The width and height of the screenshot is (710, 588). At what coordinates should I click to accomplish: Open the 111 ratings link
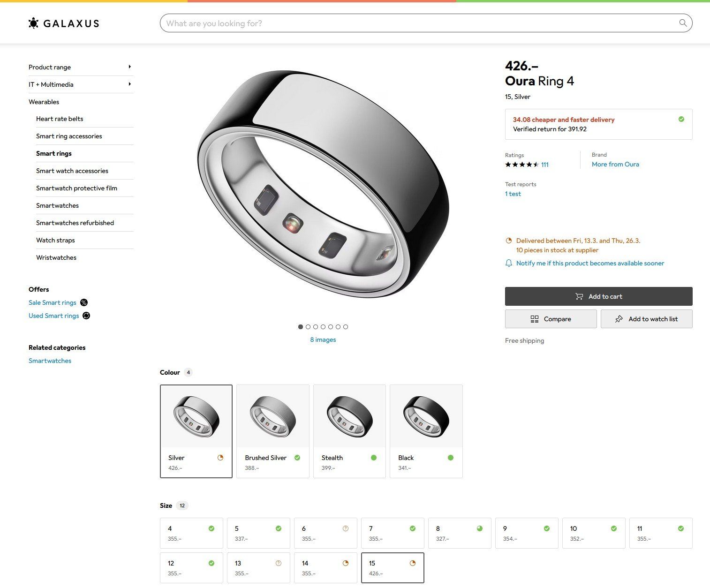[545, 165]
